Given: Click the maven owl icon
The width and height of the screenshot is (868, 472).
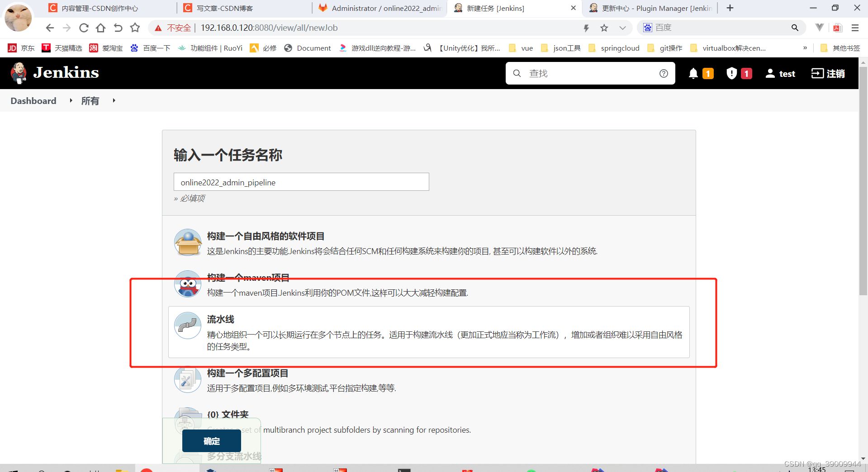Looking at the screenshot, I should click(x=188, y=284).
